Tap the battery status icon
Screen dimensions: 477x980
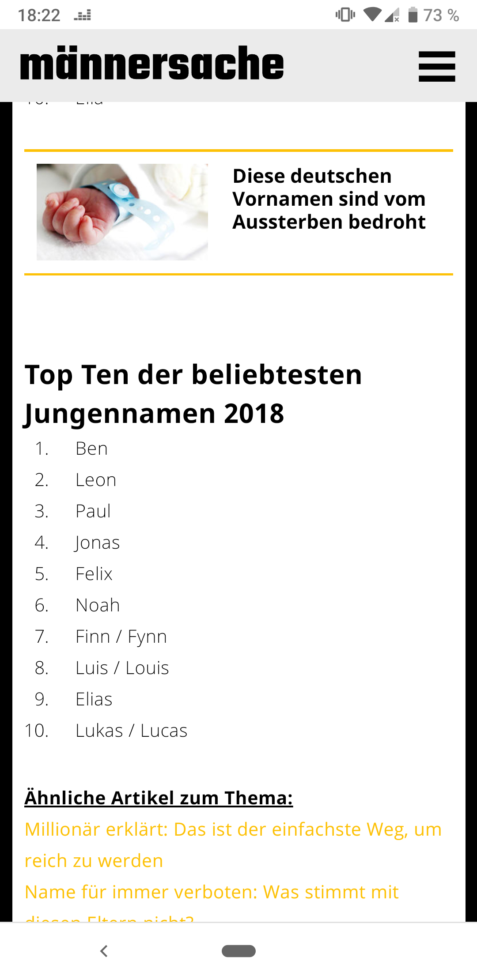(x=413, y=15)
